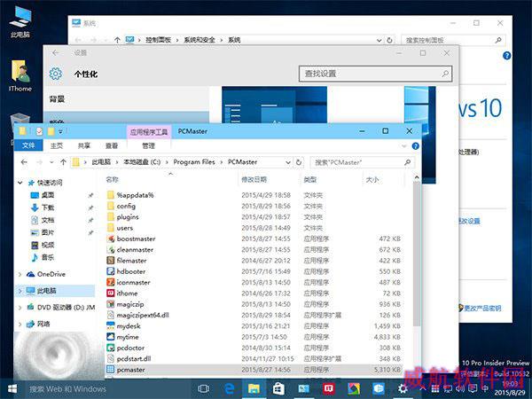Click the search PCMaster input field

click(x=362, y=162)
